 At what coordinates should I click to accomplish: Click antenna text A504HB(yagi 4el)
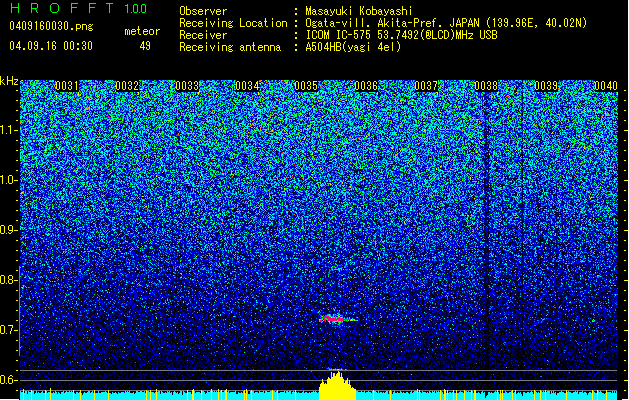click(x=353, y=47)
